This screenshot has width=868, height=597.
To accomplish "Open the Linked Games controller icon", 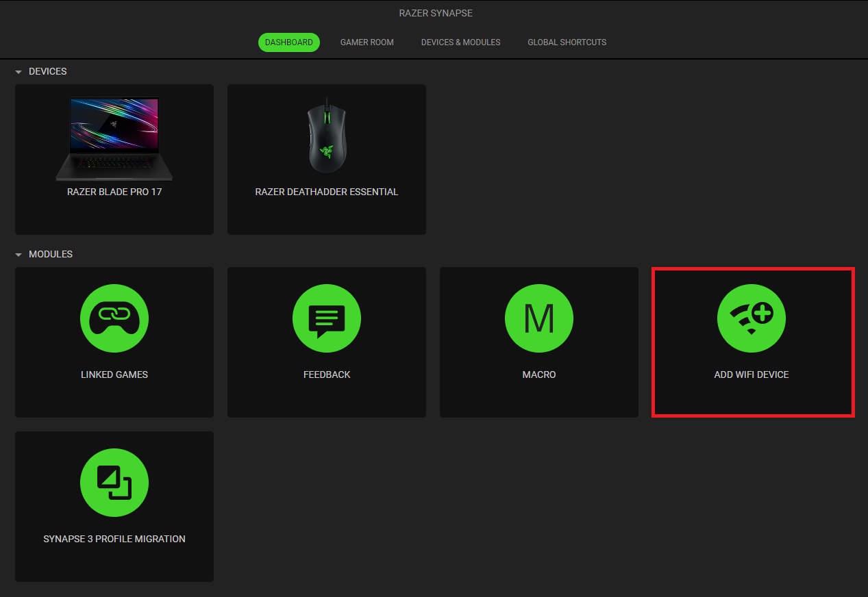I will (114, 319).
